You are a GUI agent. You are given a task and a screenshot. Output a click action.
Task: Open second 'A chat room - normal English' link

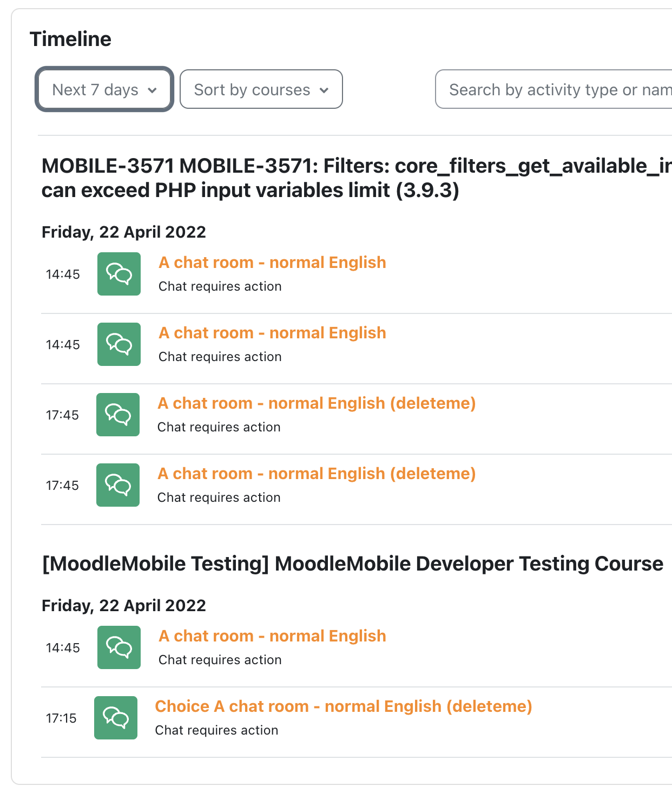272,333
